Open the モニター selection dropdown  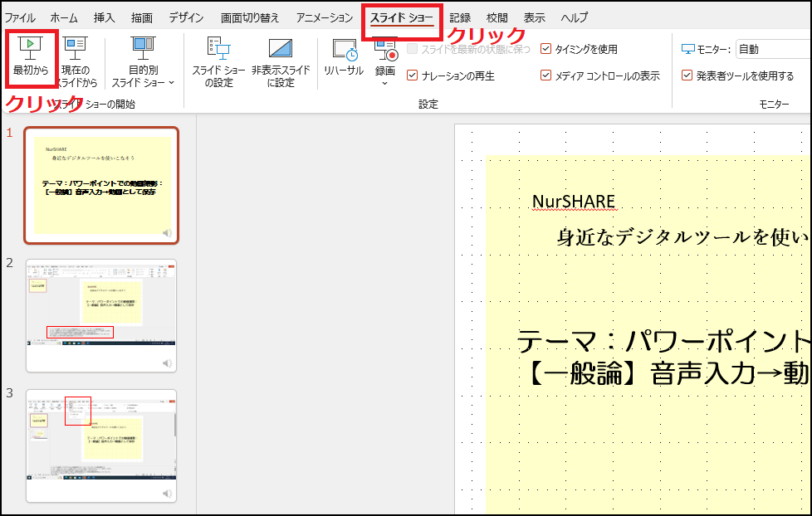pyautogui.click(x=773, y=49)
